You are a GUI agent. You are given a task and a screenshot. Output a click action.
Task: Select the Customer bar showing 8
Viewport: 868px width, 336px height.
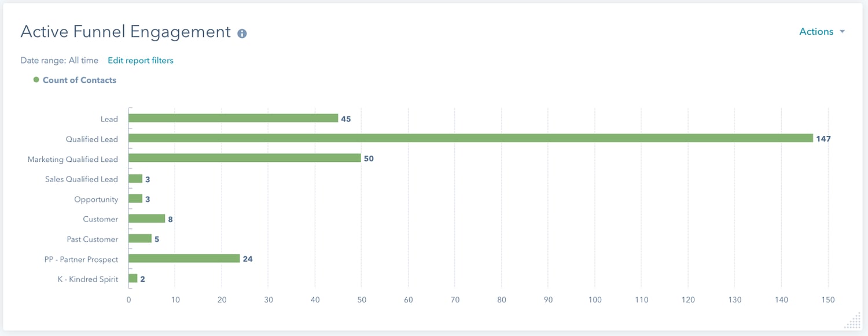146,219
